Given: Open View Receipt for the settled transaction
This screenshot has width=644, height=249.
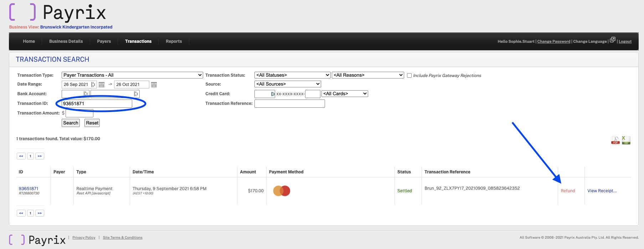Looking at the screenshot, I should coord(602,191).
